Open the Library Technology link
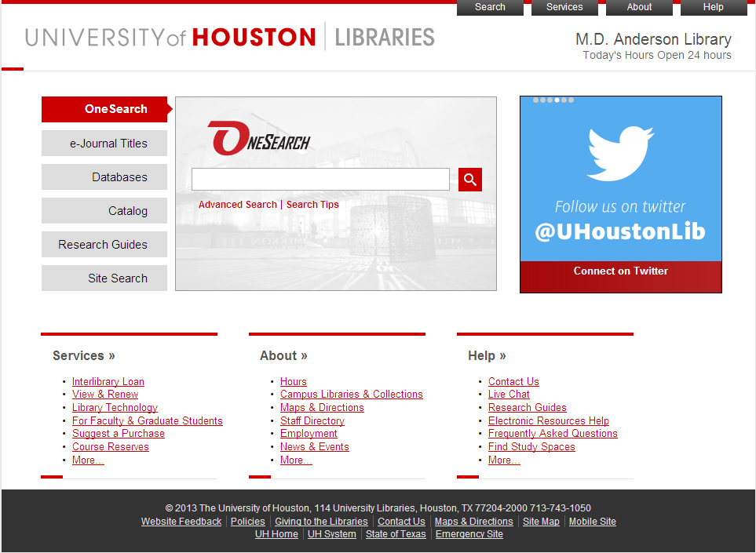This screenshot has width=756, height=553. point(115,408)
